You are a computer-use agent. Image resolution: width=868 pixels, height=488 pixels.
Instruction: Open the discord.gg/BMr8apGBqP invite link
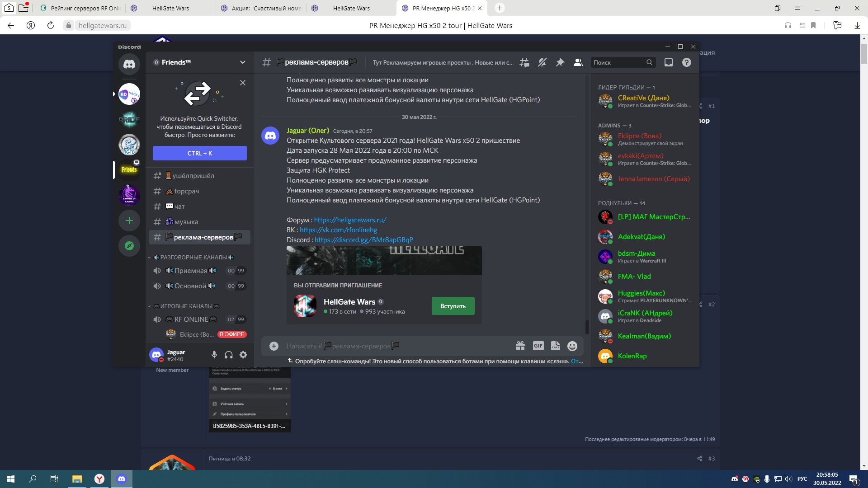pos(364,240)
